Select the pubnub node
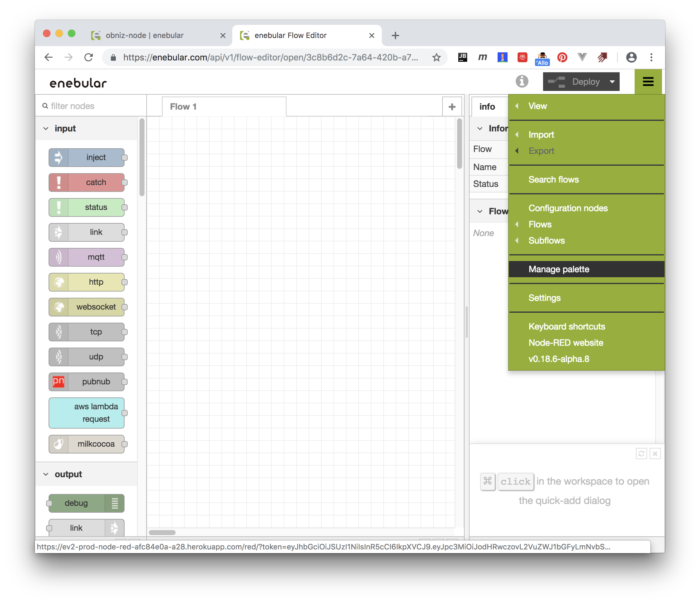Viewport: 700px width, 603px height. coord(87,382)
